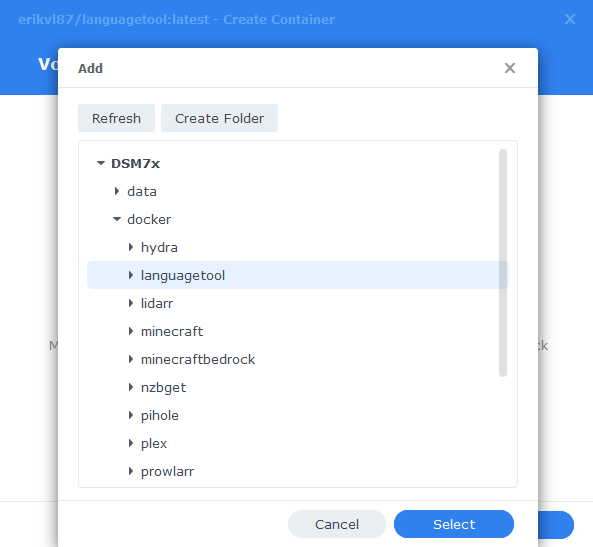The image size is (593, 547).
Task: Click the Create Folder button
Action: coord(219,118)
